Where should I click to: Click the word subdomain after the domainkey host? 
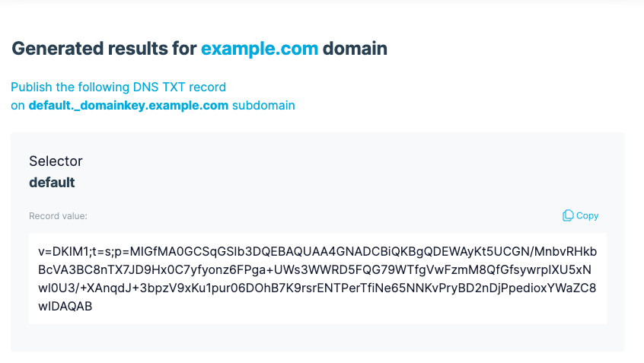pos(263,106)
